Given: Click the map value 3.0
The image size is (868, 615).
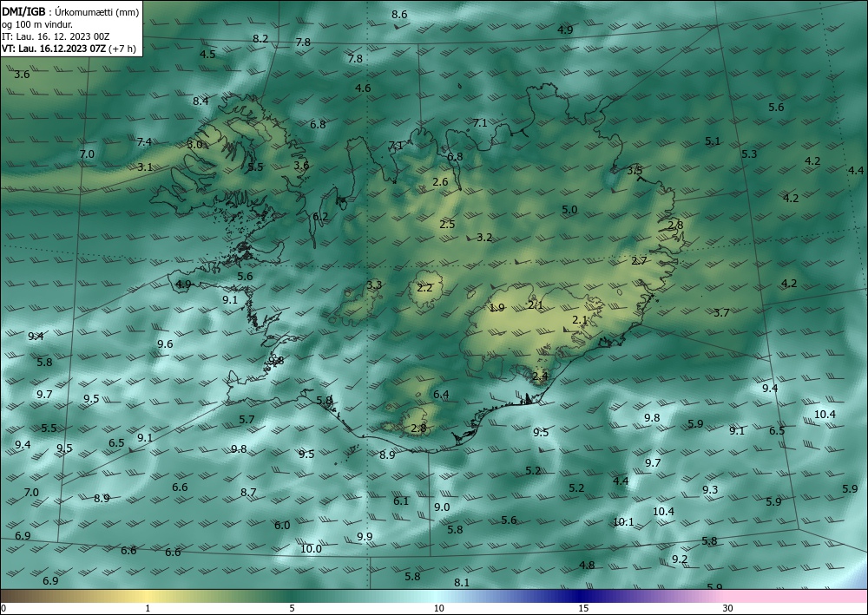Looking at the screenshot, I should click(194, 144).
